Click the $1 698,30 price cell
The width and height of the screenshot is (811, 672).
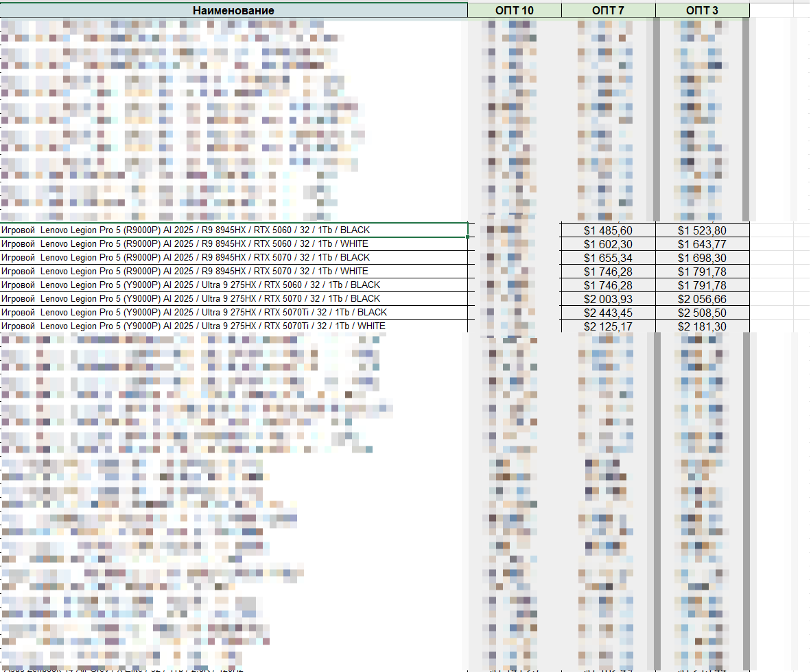(702, 258)
